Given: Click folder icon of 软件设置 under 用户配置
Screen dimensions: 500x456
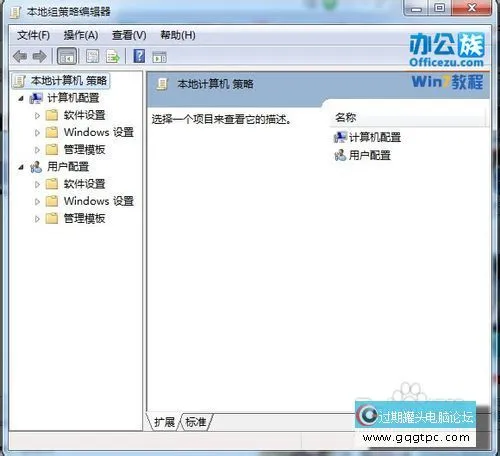Looking at the screenshot, I should click(x=52, y=184).
